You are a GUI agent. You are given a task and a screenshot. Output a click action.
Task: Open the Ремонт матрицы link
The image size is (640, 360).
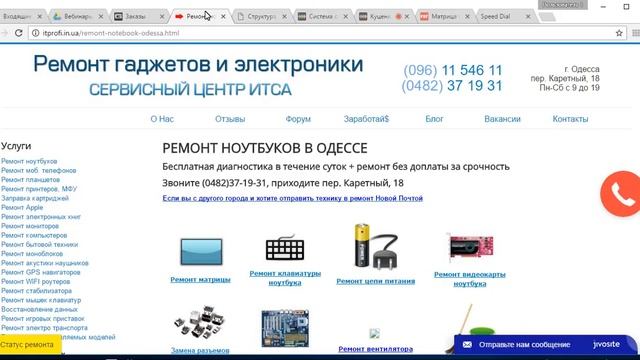click(x=200, y=280)
